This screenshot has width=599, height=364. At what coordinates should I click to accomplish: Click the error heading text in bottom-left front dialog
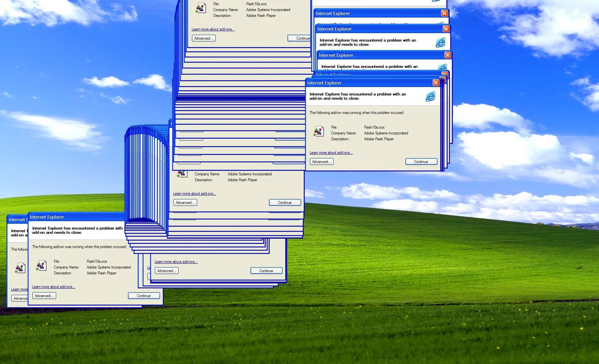77,230
